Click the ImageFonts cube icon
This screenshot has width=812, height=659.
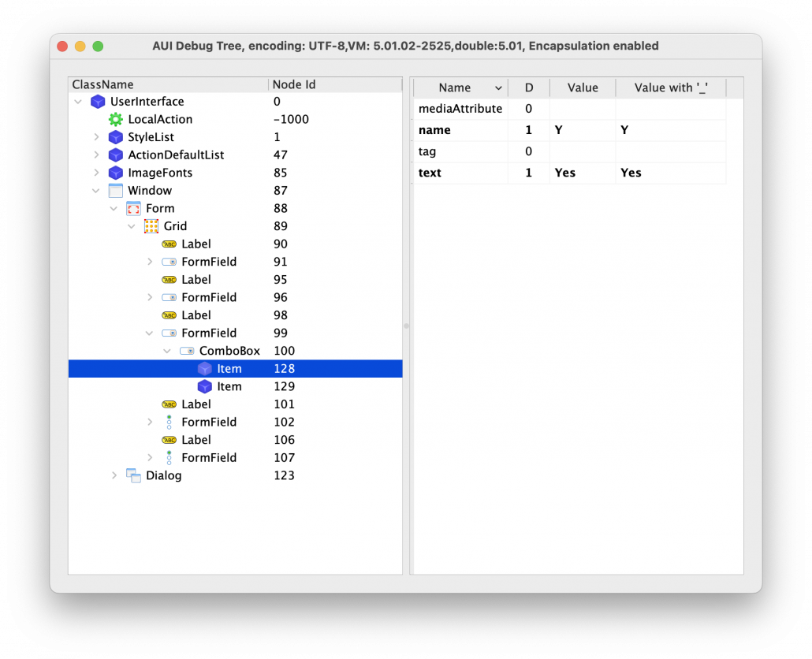tap(115, 173)
